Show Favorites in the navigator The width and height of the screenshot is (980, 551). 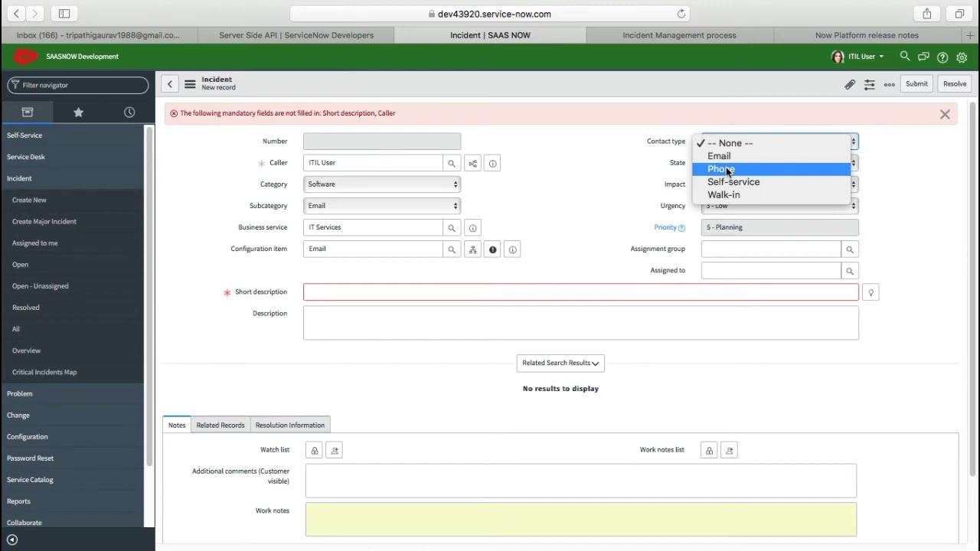[78, 112]
